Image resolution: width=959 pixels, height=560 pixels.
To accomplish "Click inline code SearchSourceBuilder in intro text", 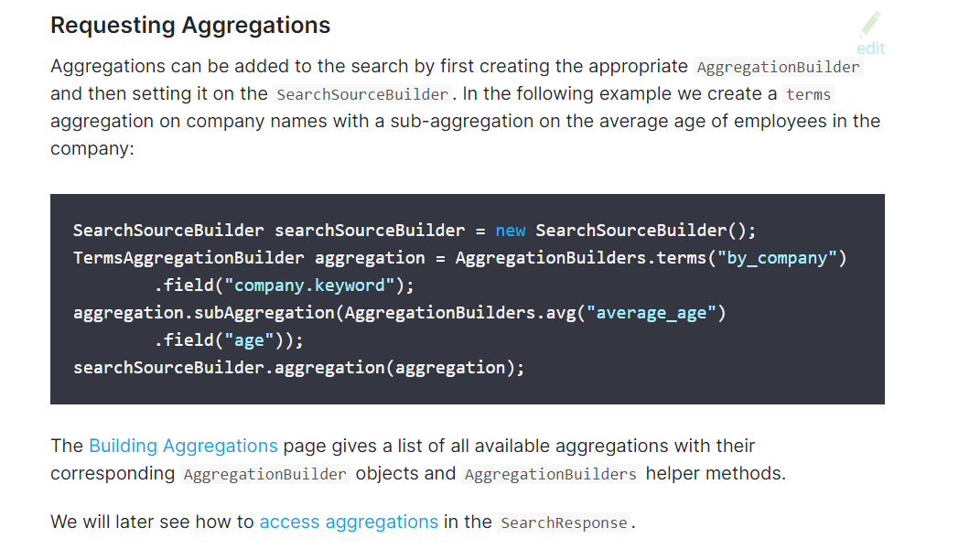I will 362,94.
